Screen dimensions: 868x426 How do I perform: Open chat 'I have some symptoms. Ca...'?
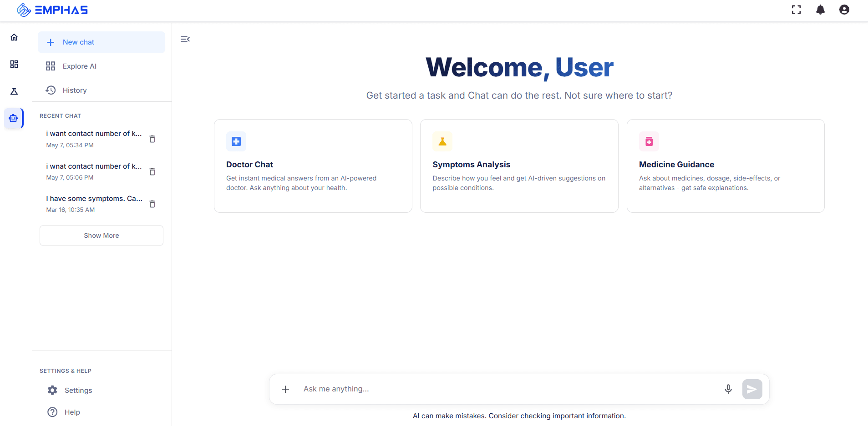coord(94,199)
